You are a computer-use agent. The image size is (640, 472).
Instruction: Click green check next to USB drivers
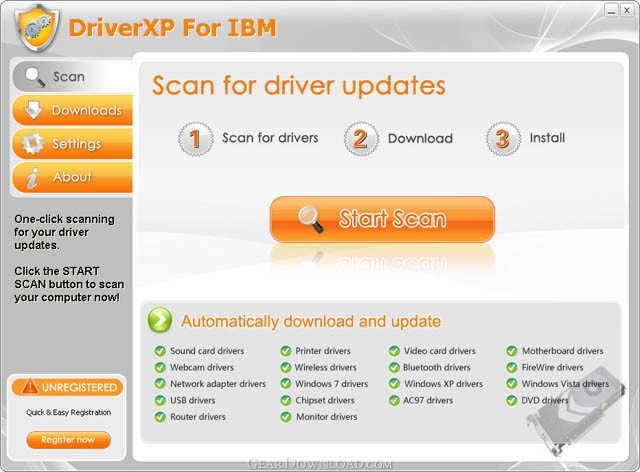[x=160, y=401]
